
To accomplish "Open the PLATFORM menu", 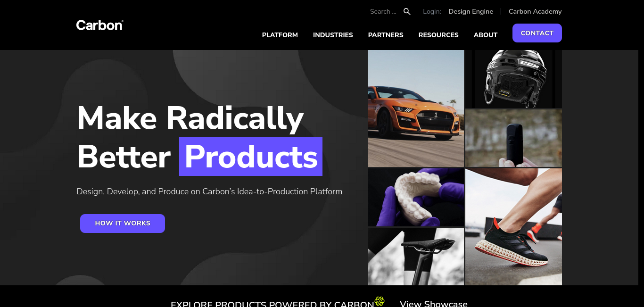I will coord(280,35).
